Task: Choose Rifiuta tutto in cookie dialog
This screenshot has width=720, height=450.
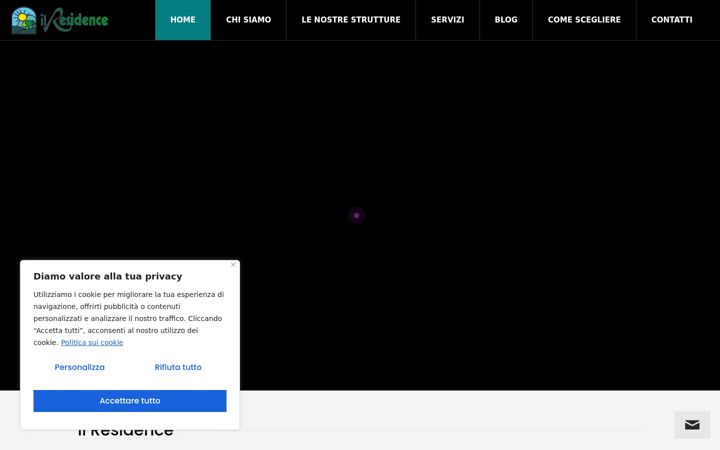Action: [178, 367]
